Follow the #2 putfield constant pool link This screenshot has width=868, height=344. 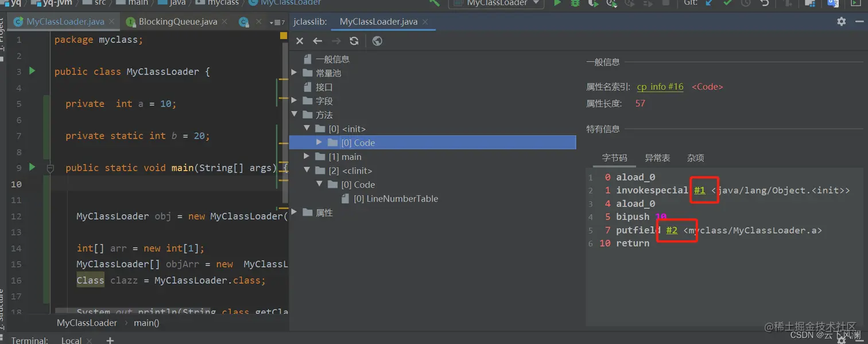[672, 230]
